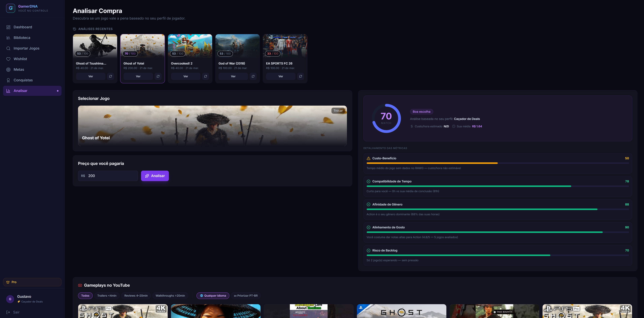Click the clock icon by Sua média
Screen dimensions: 644x318
[x=454, y=126]
